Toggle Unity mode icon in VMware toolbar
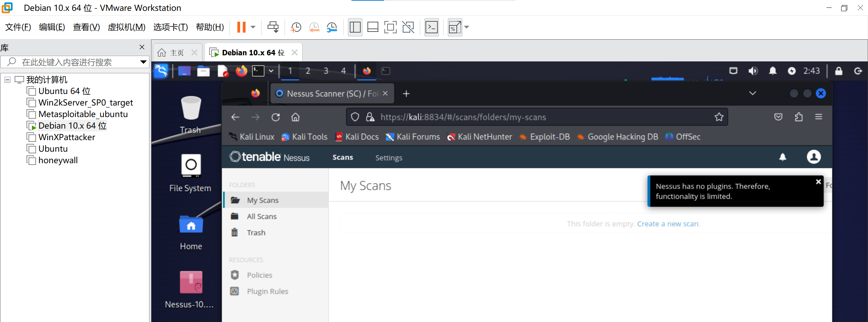 [408, 27]
